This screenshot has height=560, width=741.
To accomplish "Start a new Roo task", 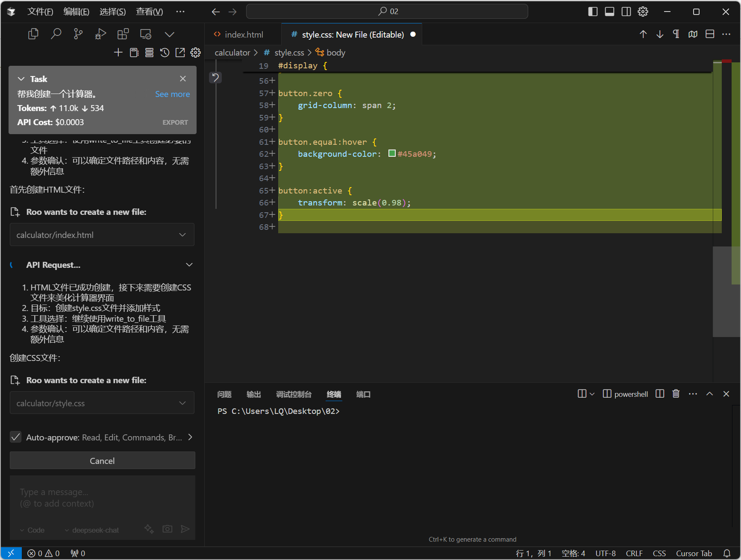I will [118, 53].
